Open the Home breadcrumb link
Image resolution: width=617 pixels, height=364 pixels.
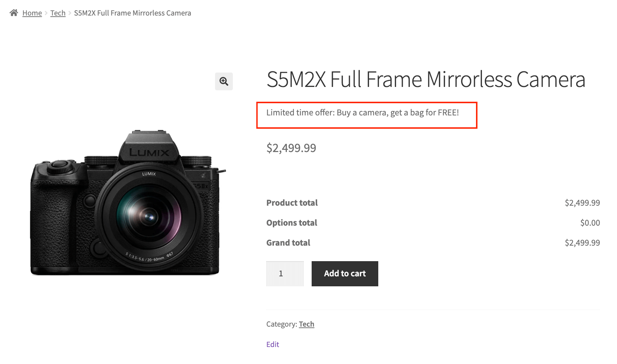click(x=32, y=13)
